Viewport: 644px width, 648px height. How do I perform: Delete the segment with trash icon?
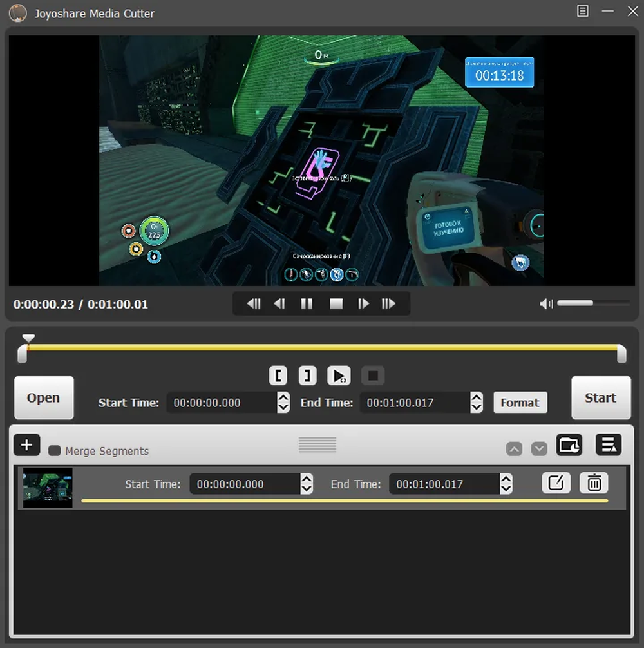tap(594, 482)
